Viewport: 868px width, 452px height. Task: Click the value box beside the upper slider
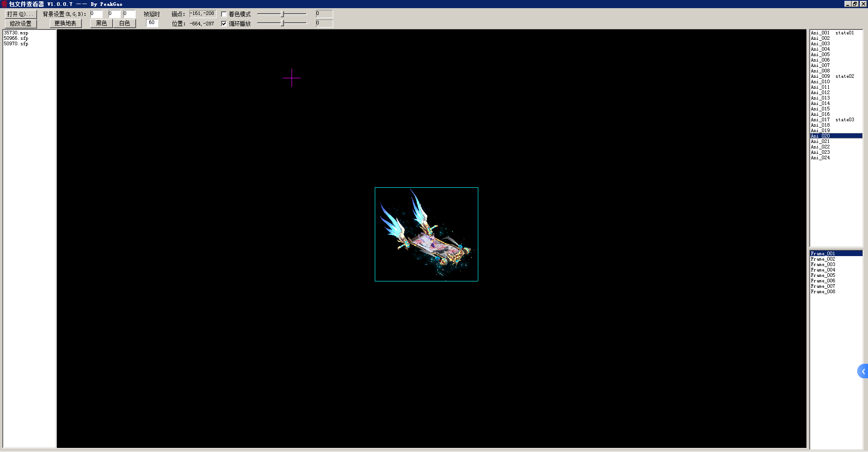(x=324, y=14)
